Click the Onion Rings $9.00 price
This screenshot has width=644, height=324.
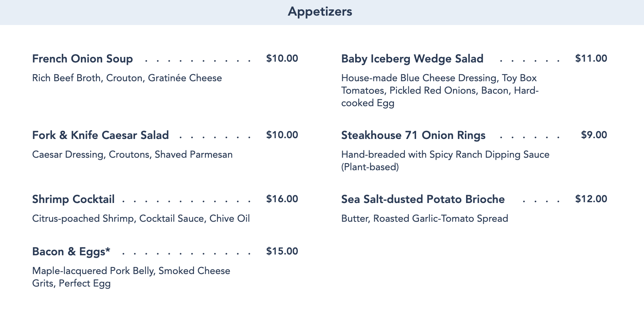(594, 135)
